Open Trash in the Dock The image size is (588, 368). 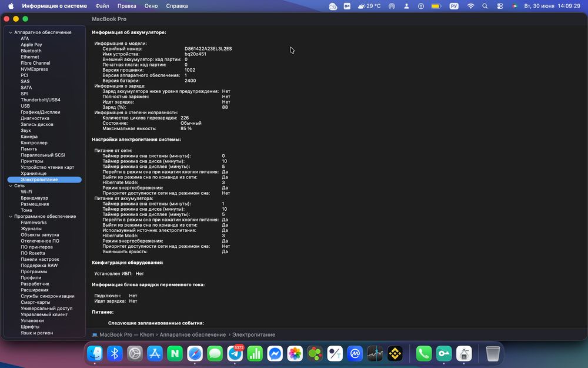tap(493, 354)
